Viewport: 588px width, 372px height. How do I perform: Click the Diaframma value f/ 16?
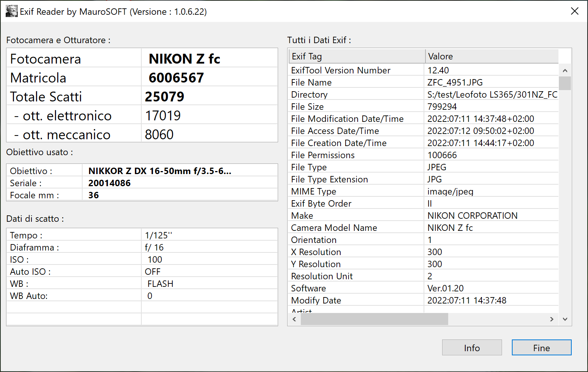point(154,247)
